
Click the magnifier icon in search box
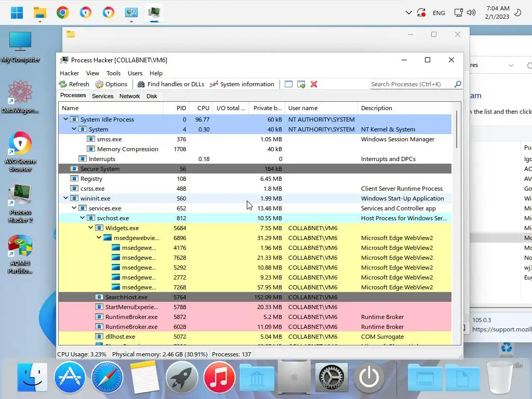[458, 84]
